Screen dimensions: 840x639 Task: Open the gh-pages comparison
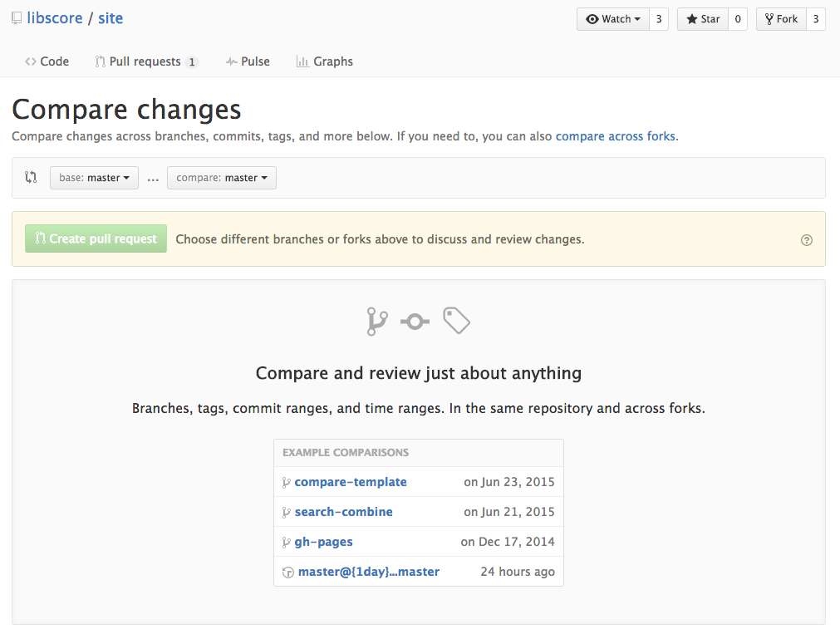tap(323, 542)
